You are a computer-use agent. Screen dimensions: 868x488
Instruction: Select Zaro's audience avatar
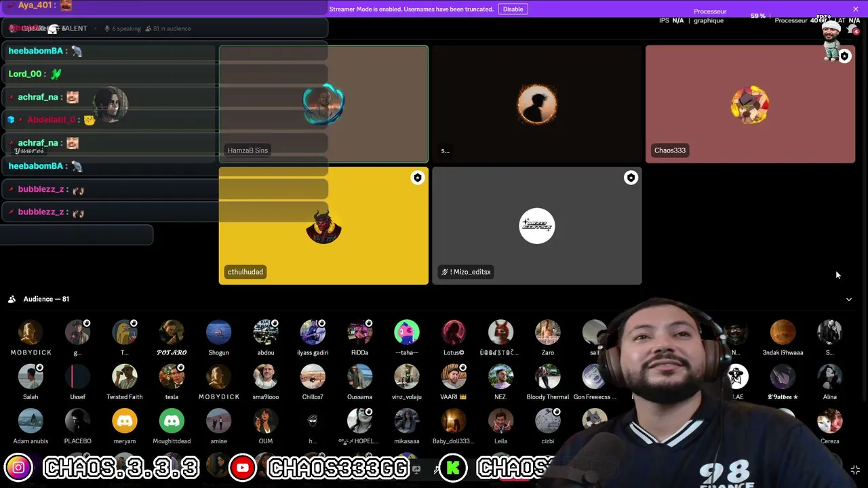click(x=548, y=332)
